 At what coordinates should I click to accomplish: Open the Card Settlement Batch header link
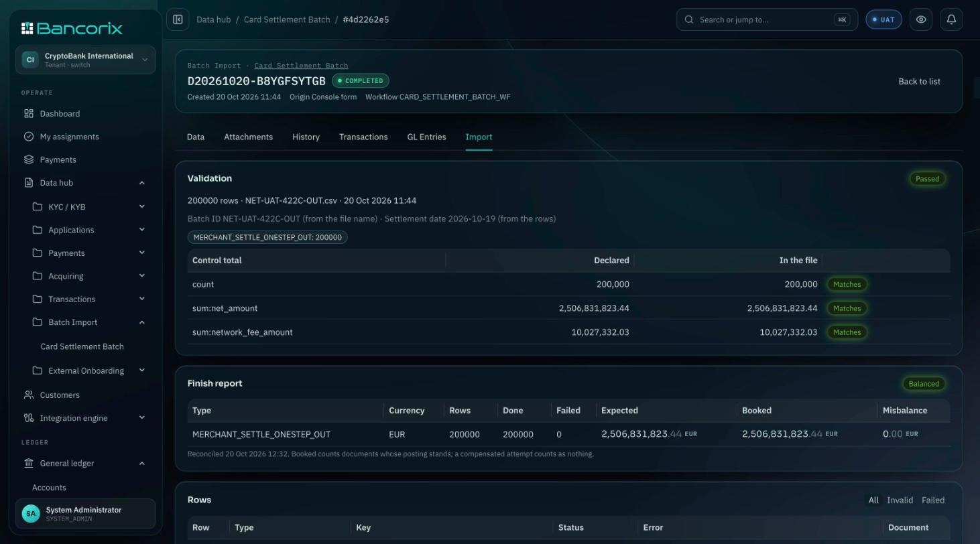(301, 66)
